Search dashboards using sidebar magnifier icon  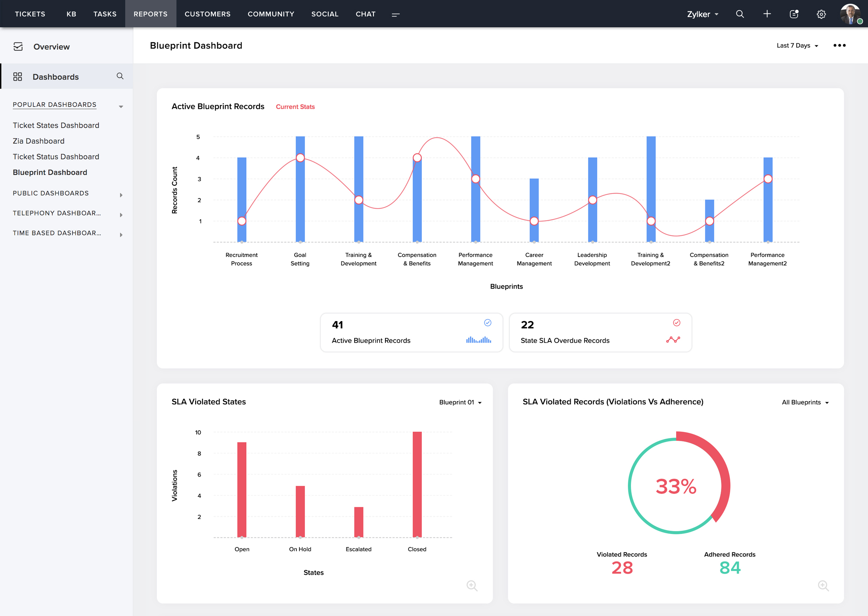tap(120, 76)
